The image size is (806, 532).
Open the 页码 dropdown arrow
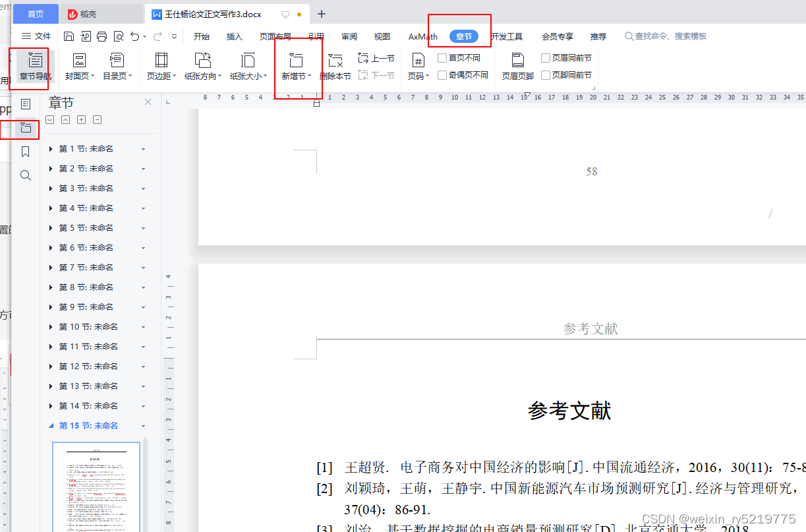427,76
